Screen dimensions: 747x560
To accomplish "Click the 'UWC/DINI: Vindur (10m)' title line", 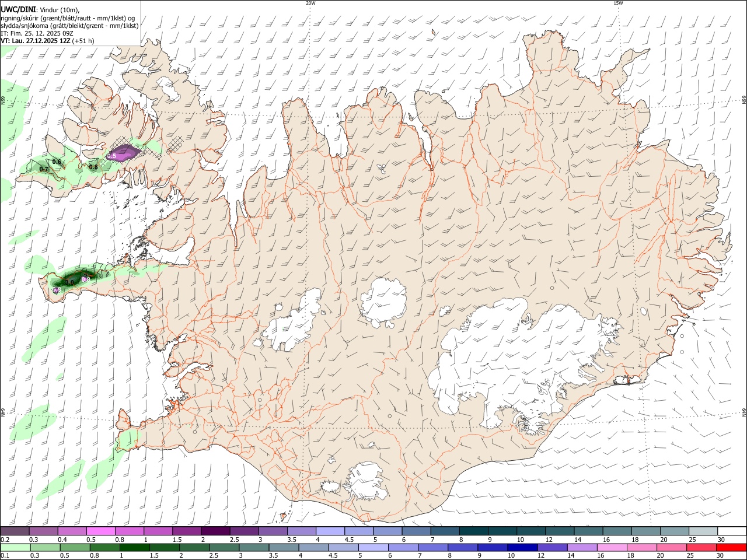I will tap(41, 10).
